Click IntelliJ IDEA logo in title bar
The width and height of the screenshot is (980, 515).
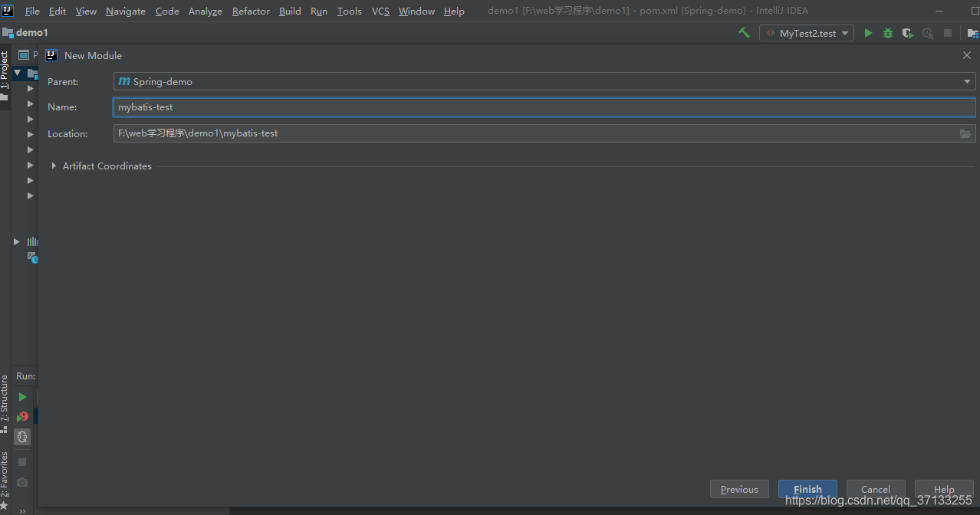pos(8,11)
